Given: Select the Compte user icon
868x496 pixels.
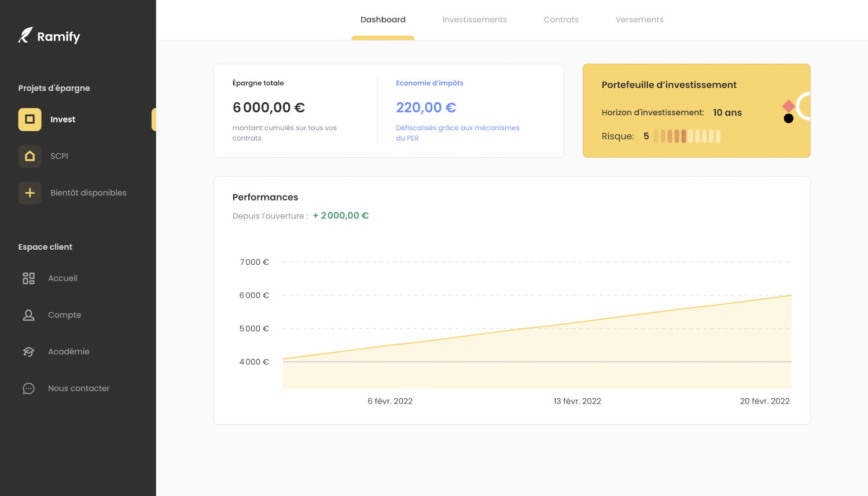Looking at the screenshot, I should tap(28, 315).
